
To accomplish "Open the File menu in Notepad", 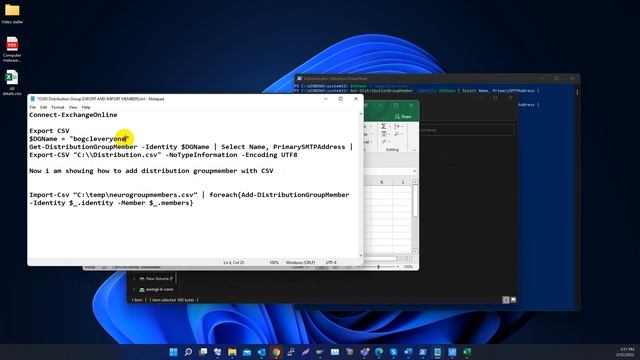I will [x=33, y=107].
